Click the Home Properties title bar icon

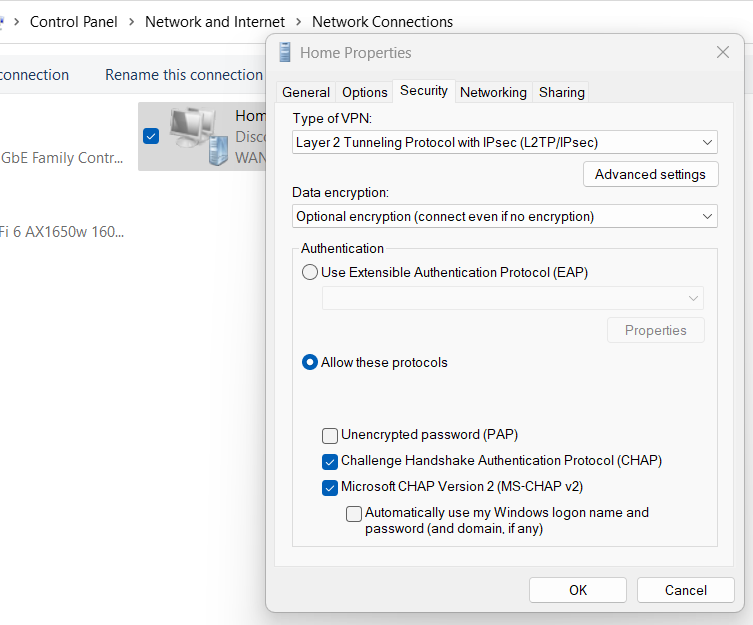(x=286, y=53)
